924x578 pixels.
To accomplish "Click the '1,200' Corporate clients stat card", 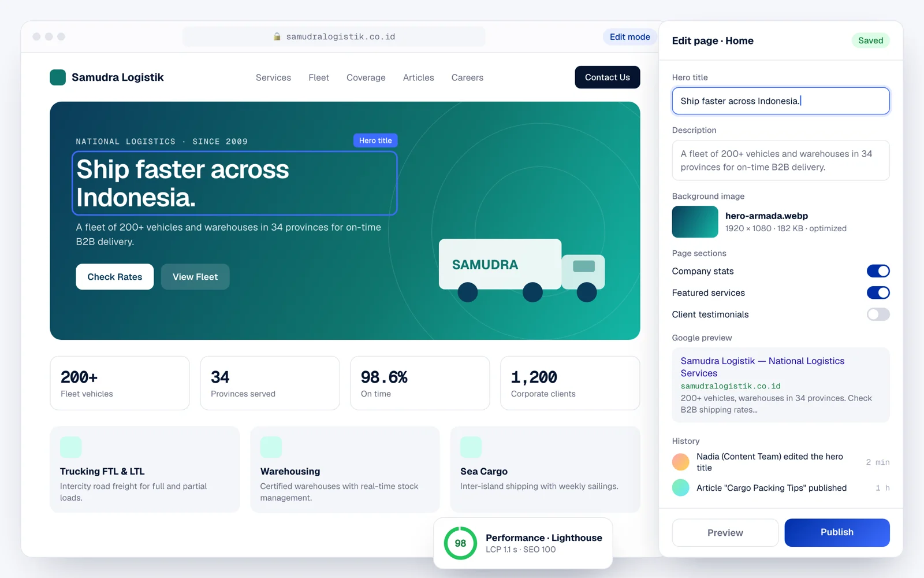I will coord(570,383).
